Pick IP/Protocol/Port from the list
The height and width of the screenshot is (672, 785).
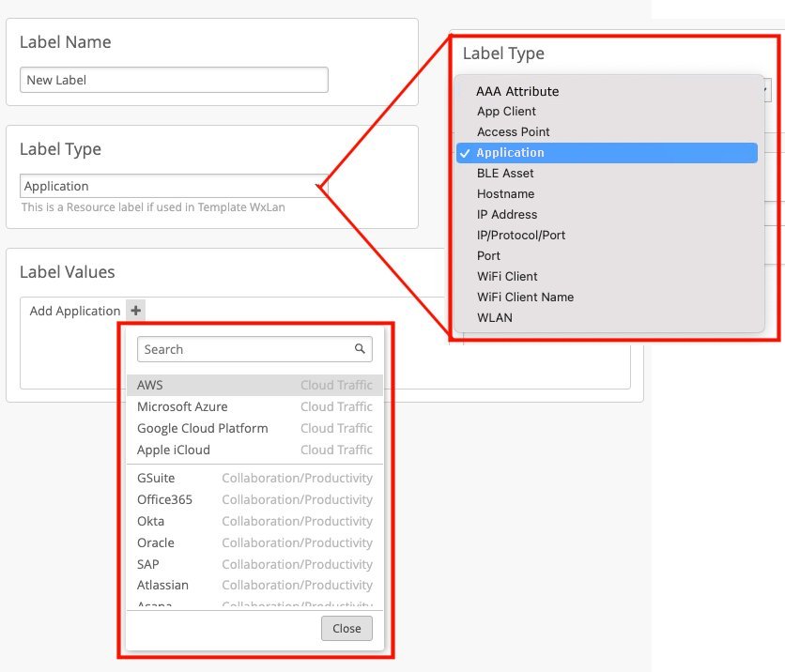point(521,235)
